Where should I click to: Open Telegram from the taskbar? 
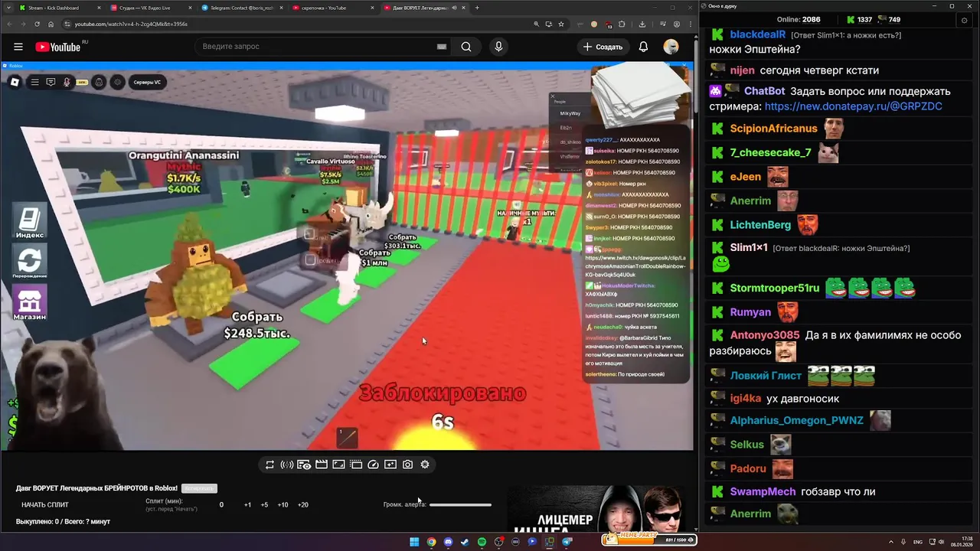coord(567,542)
